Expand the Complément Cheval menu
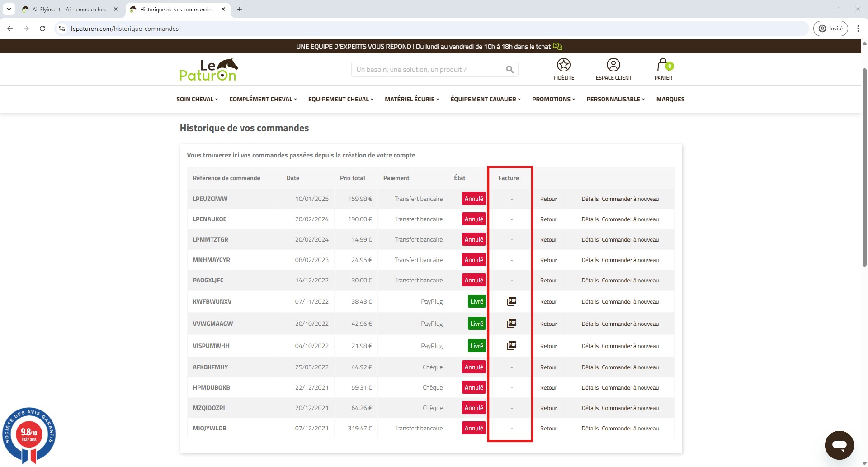868x467 pixels. [x=263, y=99]
